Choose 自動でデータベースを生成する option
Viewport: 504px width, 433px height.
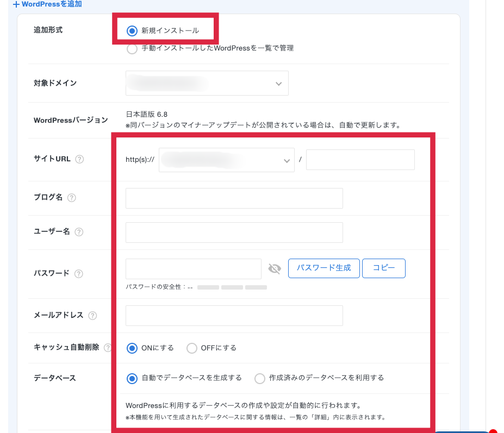tap(132, 378)
